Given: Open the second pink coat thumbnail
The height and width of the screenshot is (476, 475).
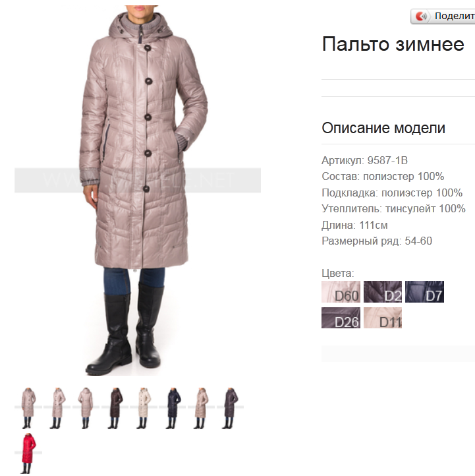Looking at the screenshot, I should point(57,407).
